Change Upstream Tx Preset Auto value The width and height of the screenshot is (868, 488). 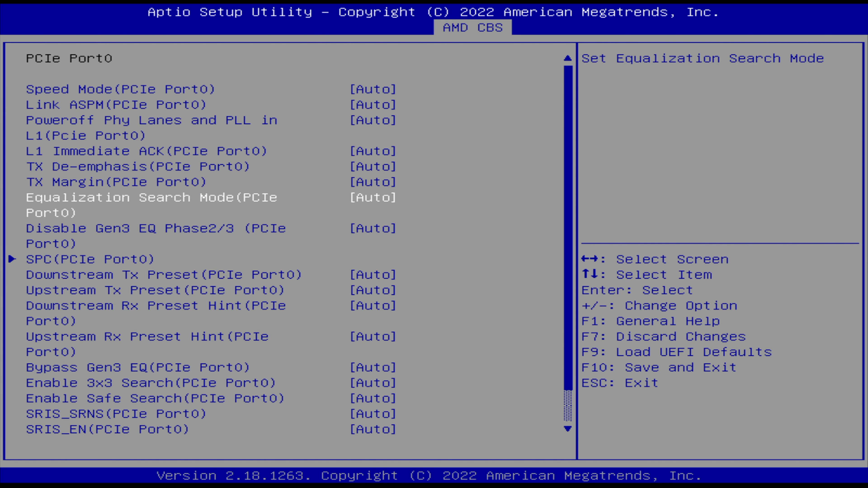tap(373, 290)
